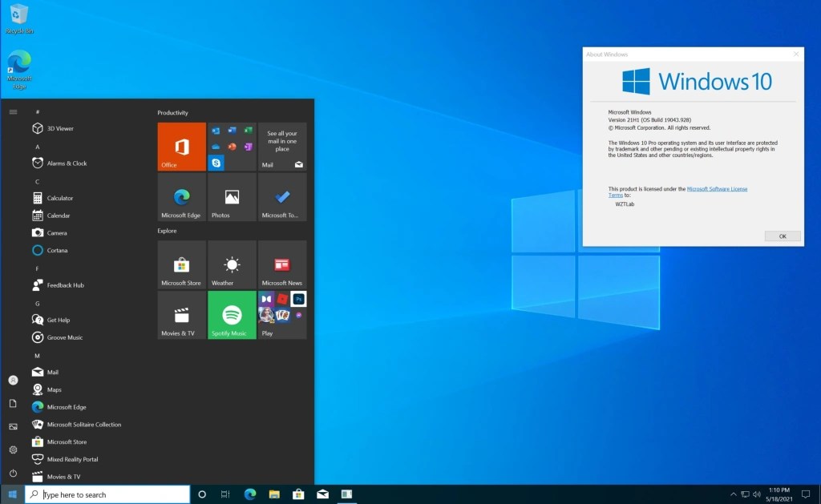This screenshot has width=821, height=504.
Task: Close the About Windows dialog
Action: coord(796,54)
